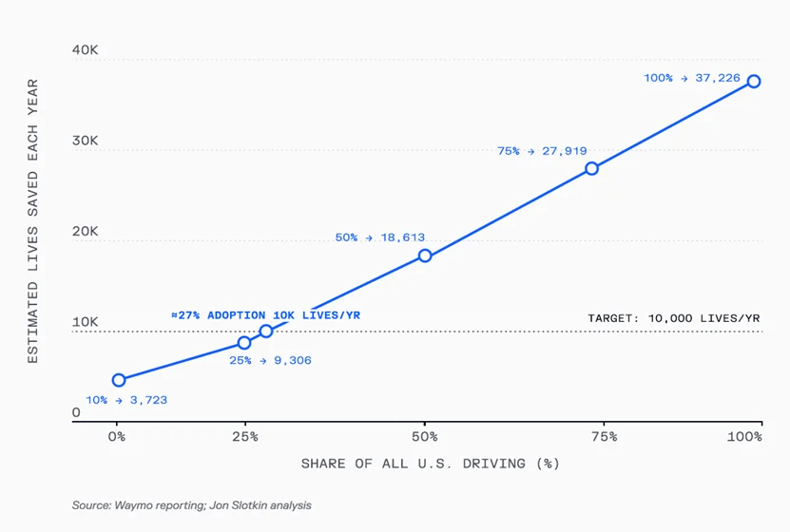Click the '75% → 27,919' label
Screen dimensions: 790x532
point(542,151)
